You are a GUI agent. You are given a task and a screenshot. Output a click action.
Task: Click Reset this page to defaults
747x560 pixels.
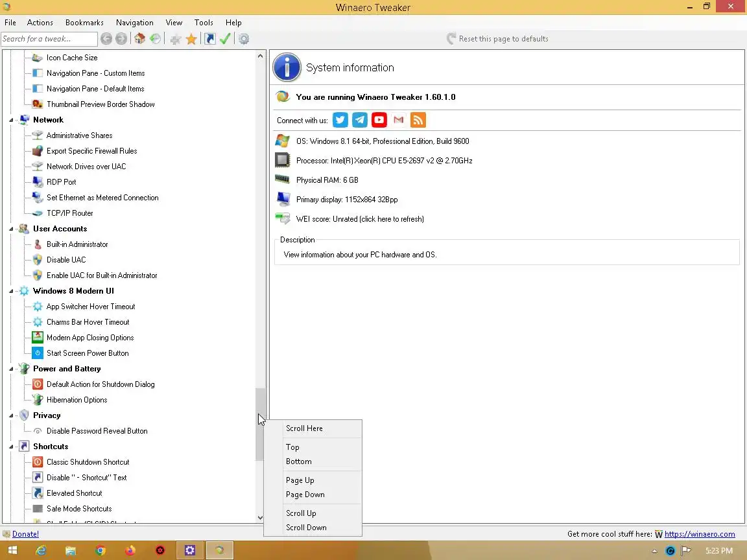497,39
